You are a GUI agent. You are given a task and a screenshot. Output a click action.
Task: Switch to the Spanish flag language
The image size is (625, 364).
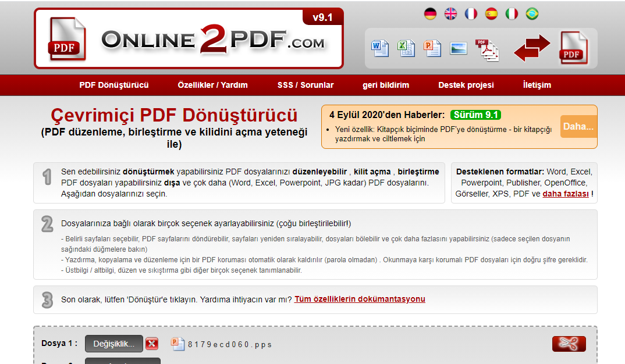[491, 14]
